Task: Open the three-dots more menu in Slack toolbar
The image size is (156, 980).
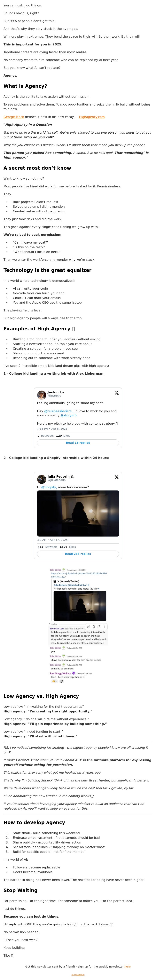Action: pyautogui.click(x=104, y=627)
